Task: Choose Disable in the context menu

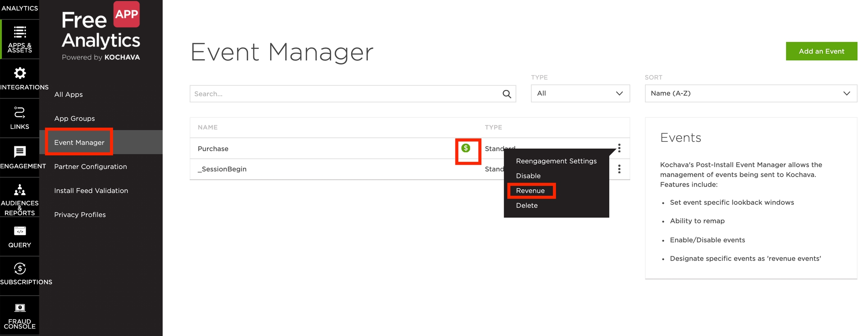Action: [x=528, y=176]
